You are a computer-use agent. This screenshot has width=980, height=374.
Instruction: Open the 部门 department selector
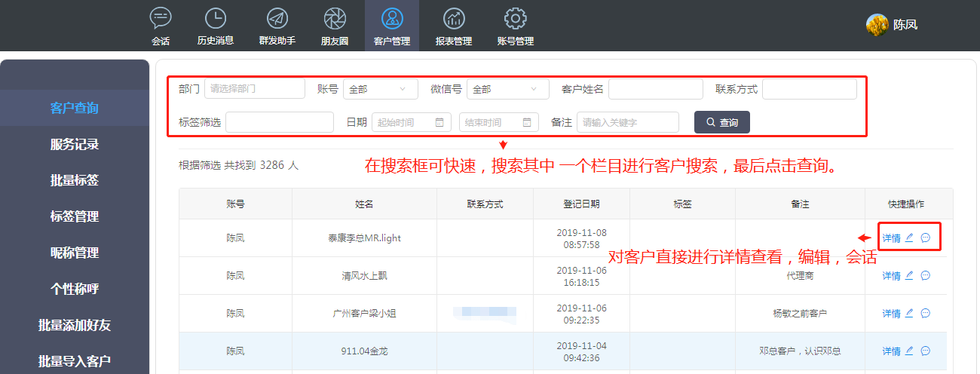coord(255,89)
